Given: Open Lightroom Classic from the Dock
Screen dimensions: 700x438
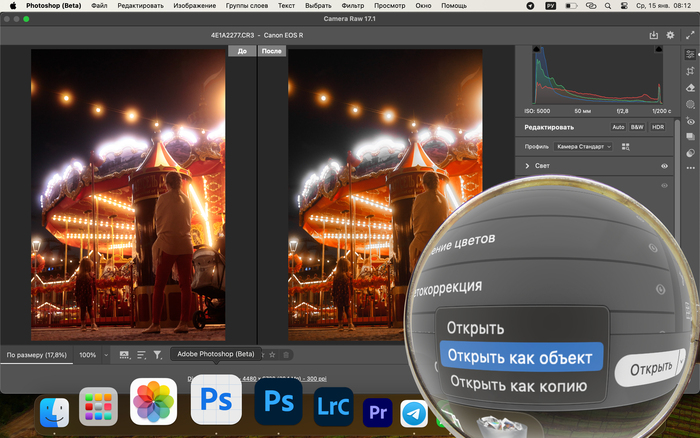Looking at the screenshot, I should click(333, 406).
